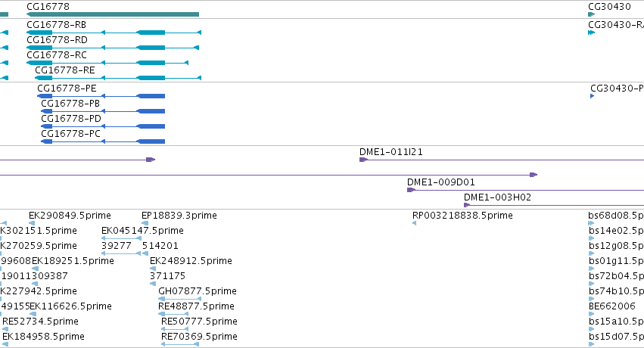The width and height of the screenshot is (644, 348).
Task: Click the DME1-011I21 clone label
Action: (391, 152)
